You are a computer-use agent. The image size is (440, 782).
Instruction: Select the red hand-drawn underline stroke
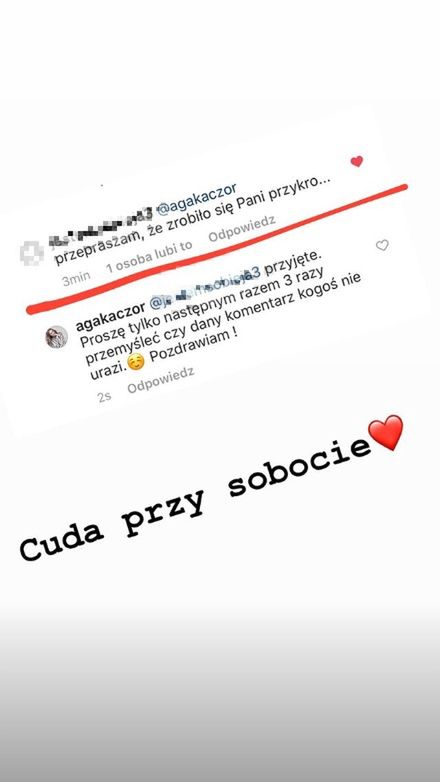[217, 248]
